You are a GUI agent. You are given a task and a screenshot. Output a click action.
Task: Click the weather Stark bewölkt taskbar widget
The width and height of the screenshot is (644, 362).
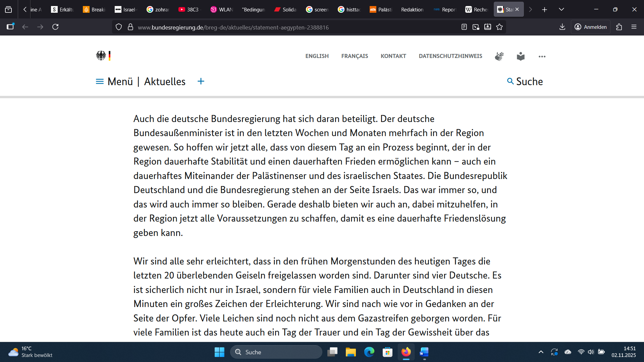[x=30, y=352]
